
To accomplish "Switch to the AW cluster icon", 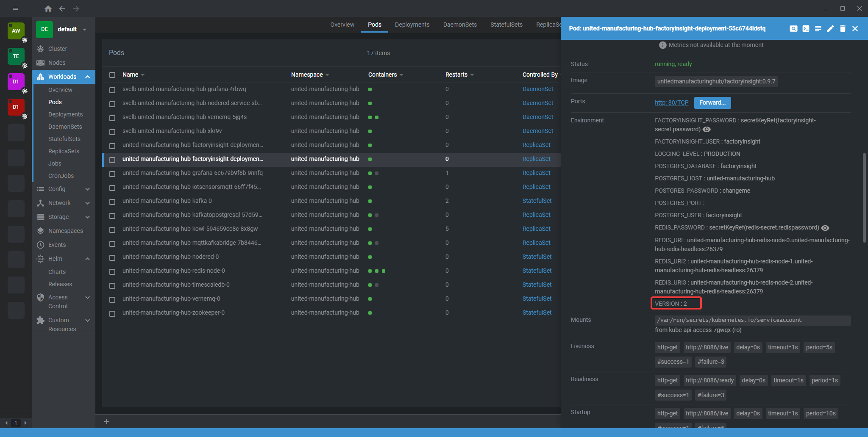I will pos(16,30).
